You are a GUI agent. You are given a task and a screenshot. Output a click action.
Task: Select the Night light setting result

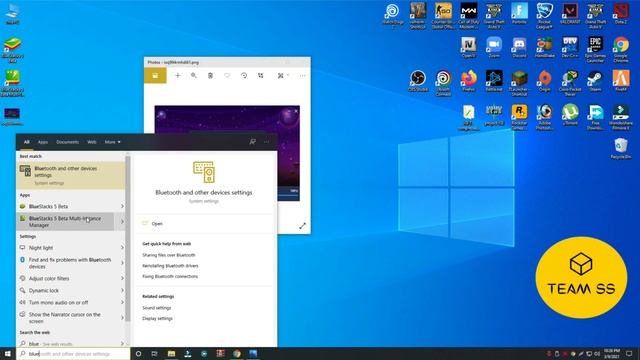pos(65,248)
